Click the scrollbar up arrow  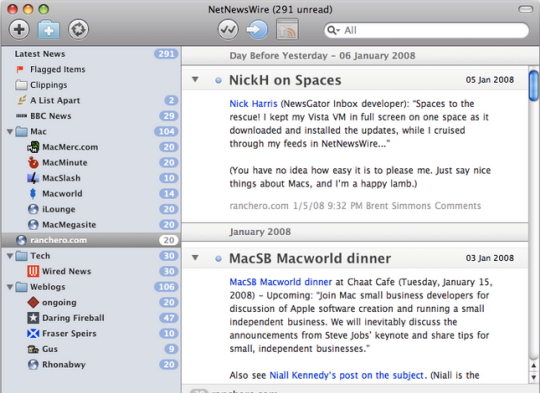[533, 366]
